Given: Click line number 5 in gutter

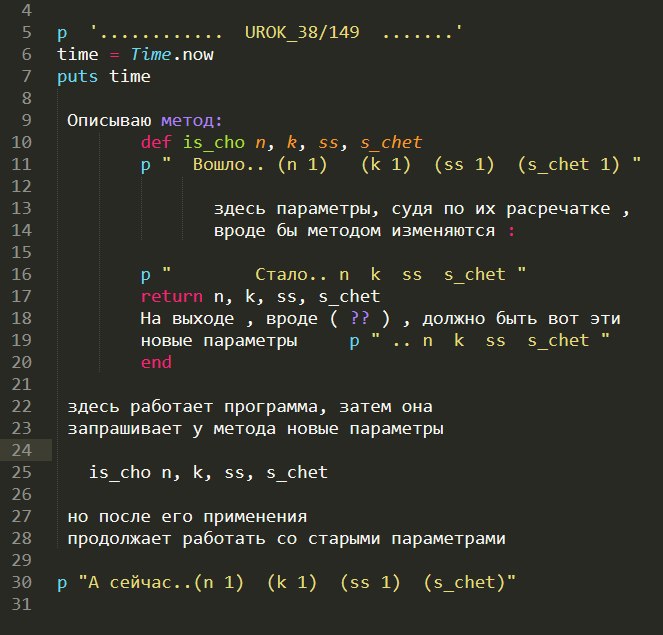Looking at the screenshot, I should click(26, 33).
